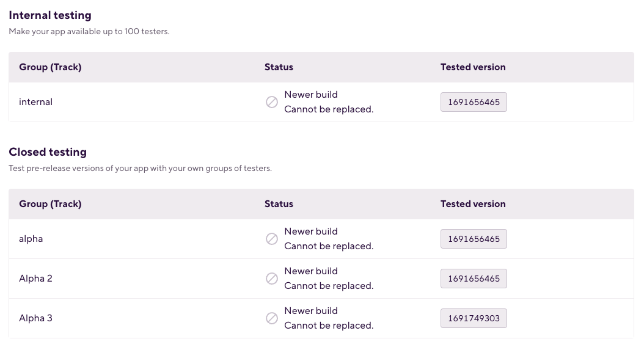Select the Alpha 2 tested version badge
The height and width of the screenshot is (350, 644).
474,279
